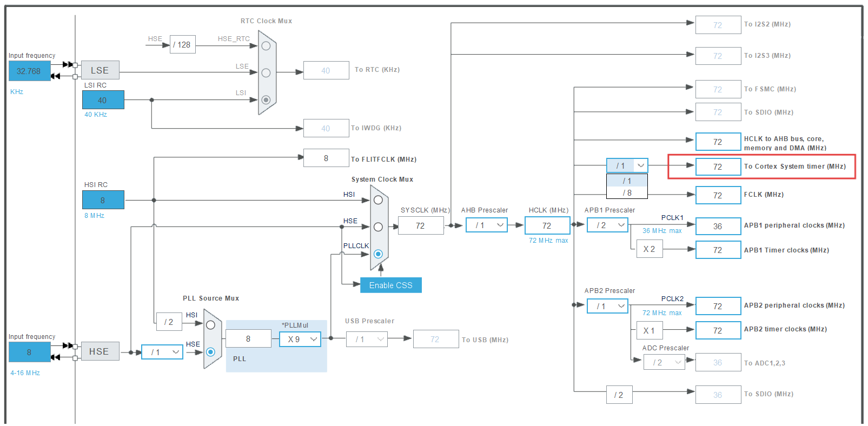
Task: Select HSI in the System Clock Mux
Action: [378, 200]
